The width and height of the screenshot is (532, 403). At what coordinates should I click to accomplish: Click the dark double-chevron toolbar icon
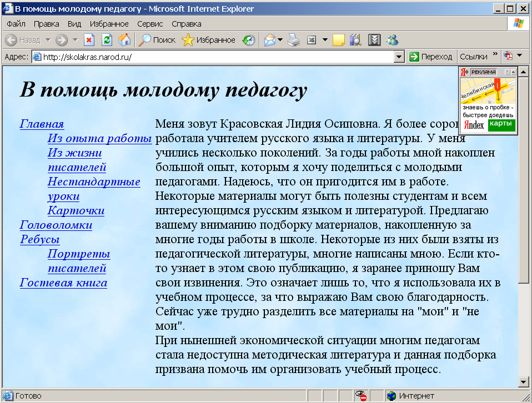374,40
